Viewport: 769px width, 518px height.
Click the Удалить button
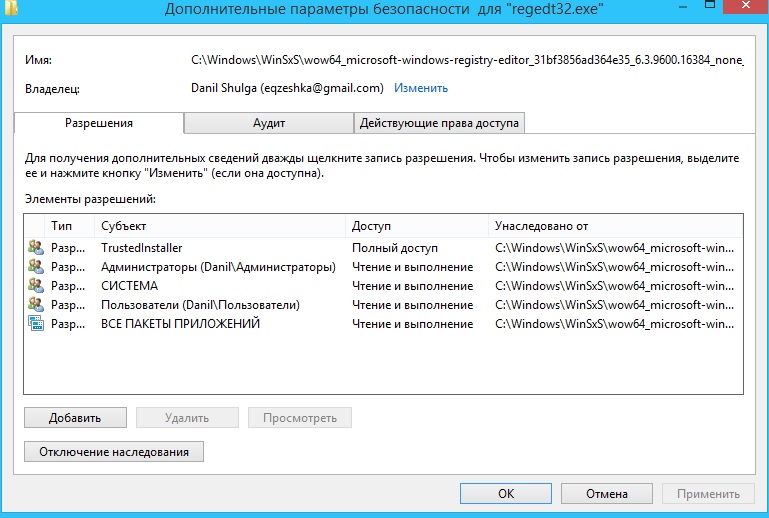point(187,418)
